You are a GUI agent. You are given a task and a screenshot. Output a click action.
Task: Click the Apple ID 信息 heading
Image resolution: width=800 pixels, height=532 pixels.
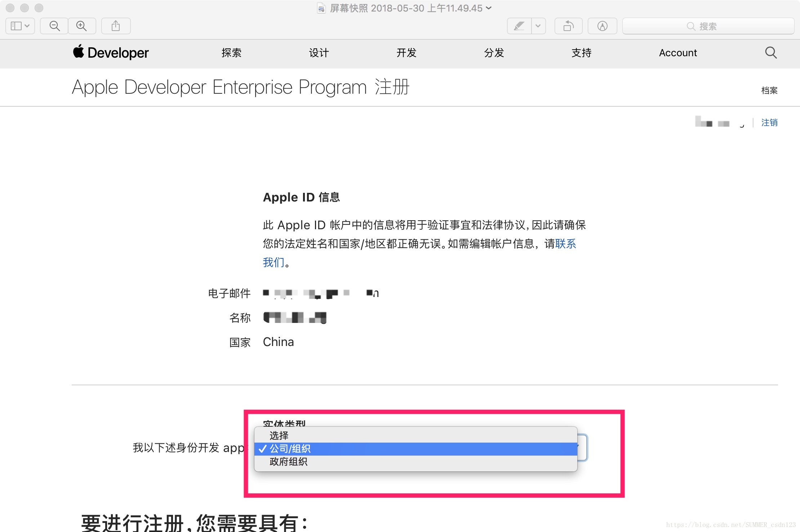click(302, 197)
